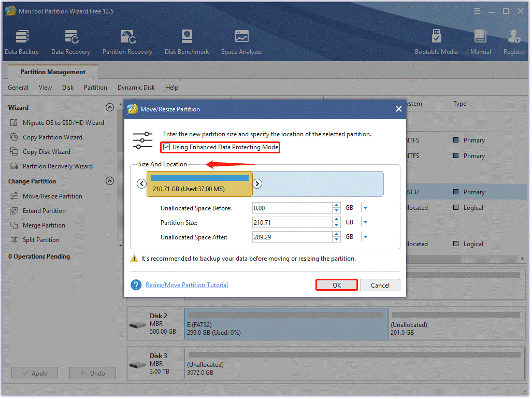This screenshot has width=532, height=399.
Task: Click the right arrow of the partition list scrollbar
Action: tap(523, 260)
